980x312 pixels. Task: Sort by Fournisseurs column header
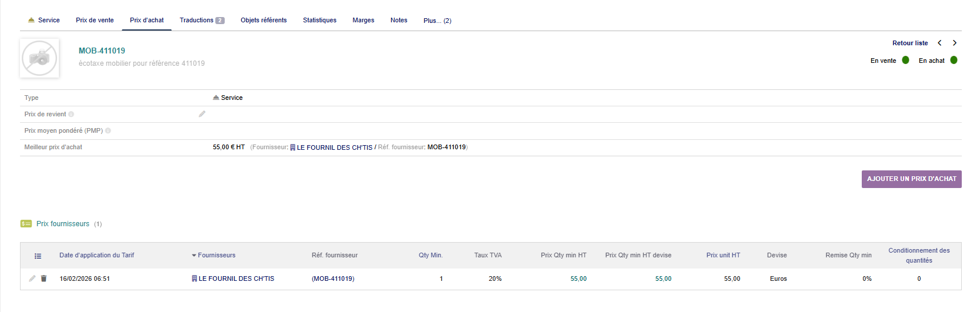pyautogui.click(x=216, y=255)
